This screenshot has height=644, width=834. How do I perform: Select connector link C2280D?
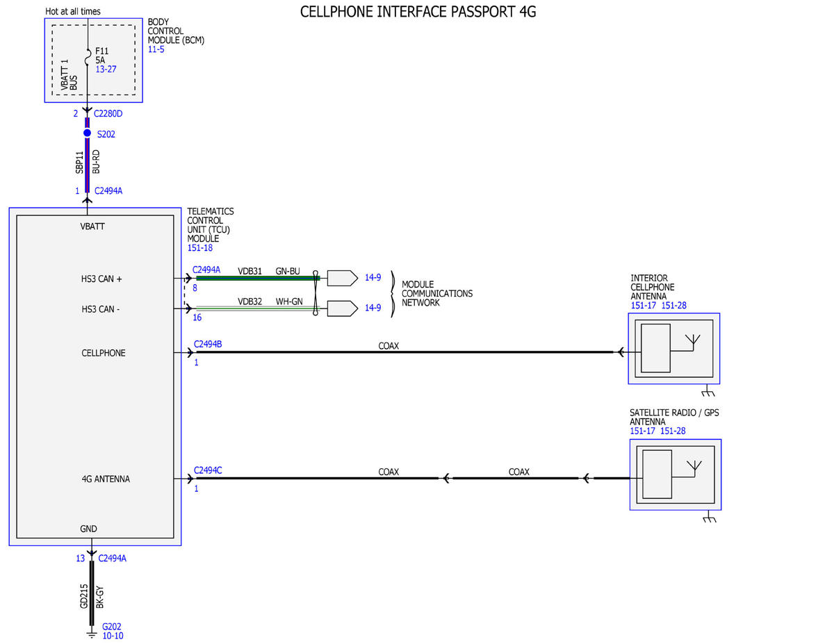pos(108,113)
